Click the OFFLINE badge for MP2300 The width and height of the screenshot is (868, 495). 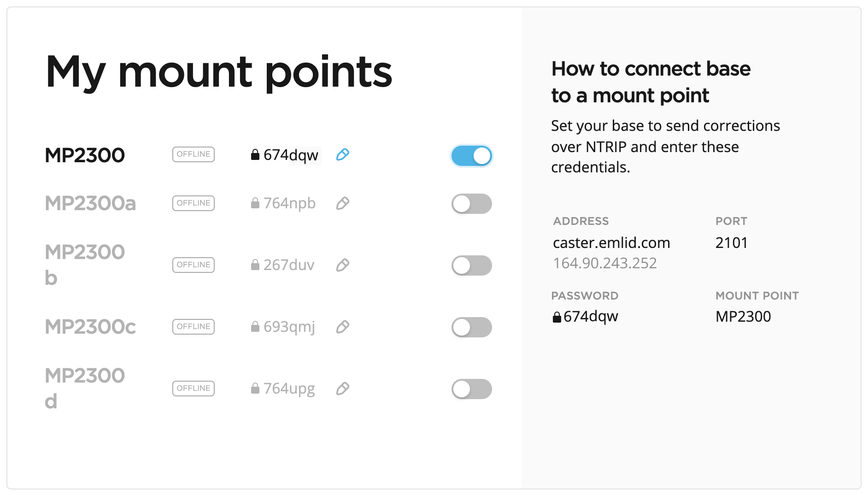193,154
